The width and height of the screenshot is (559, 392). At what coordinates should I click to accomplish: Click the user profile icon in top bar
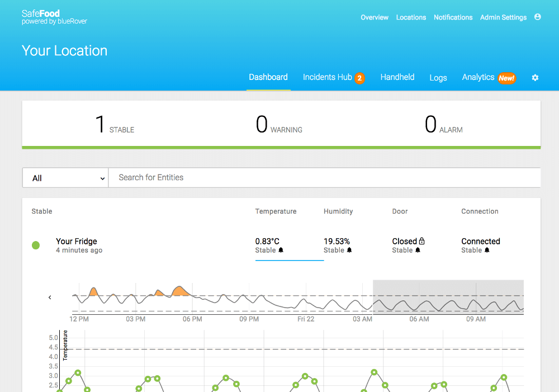537,17
